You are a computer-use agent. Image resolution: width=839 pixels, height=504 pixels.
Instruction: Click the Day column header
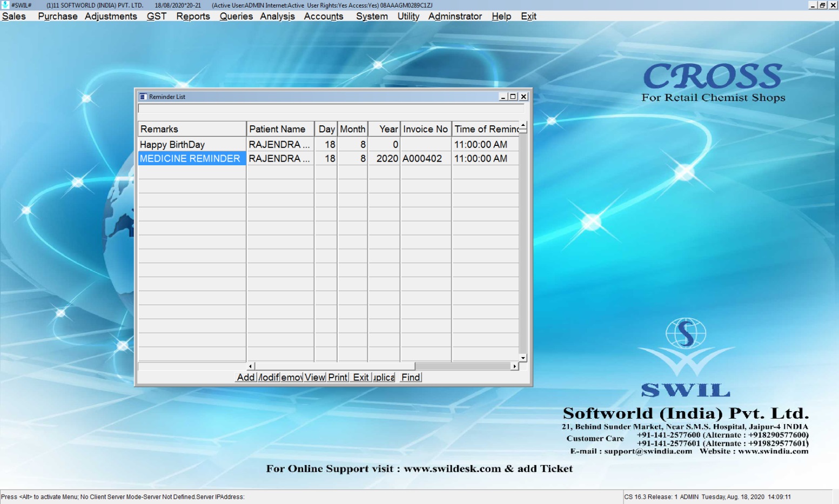tap(326, 129)
